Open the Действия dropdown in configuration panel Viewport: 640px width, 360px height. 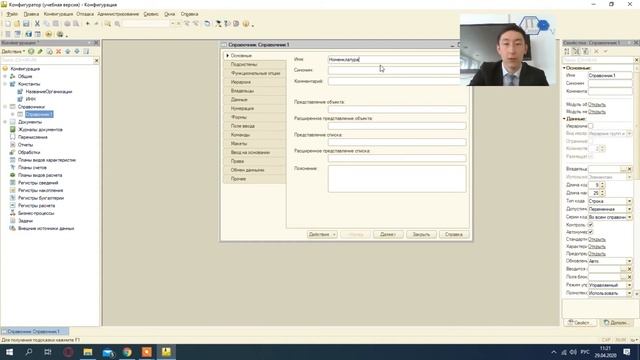tap(13, 51)
